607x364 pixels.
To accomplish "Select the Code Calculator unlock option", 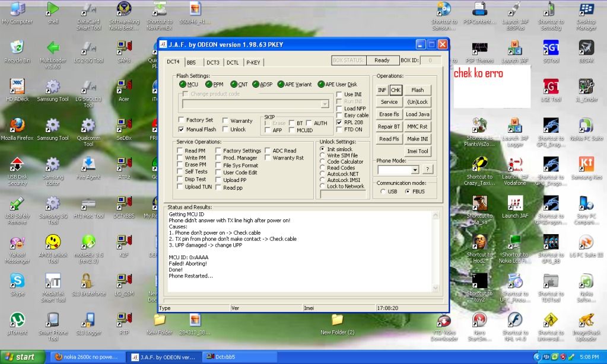I will (322, 161).
